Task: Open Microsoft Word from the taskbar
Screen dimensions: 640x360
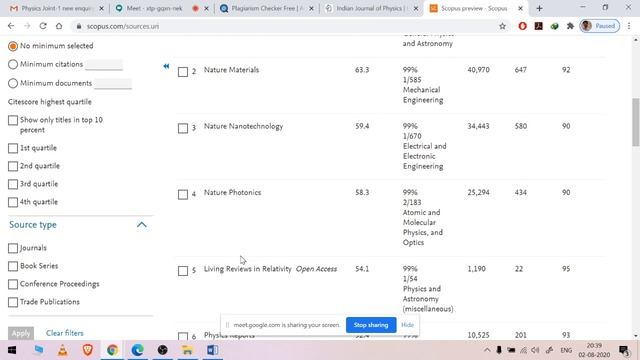Action: coord(212,350)
